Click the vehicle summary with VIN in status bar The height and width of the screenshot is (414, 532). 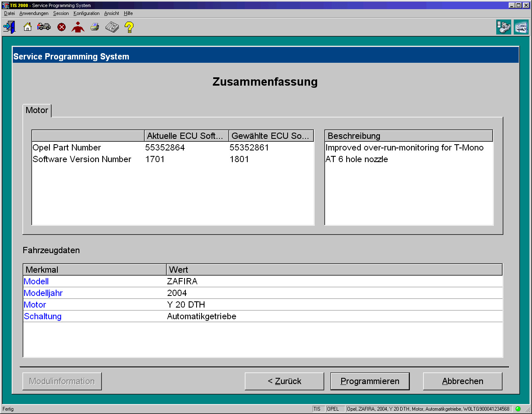click(429, 409)
